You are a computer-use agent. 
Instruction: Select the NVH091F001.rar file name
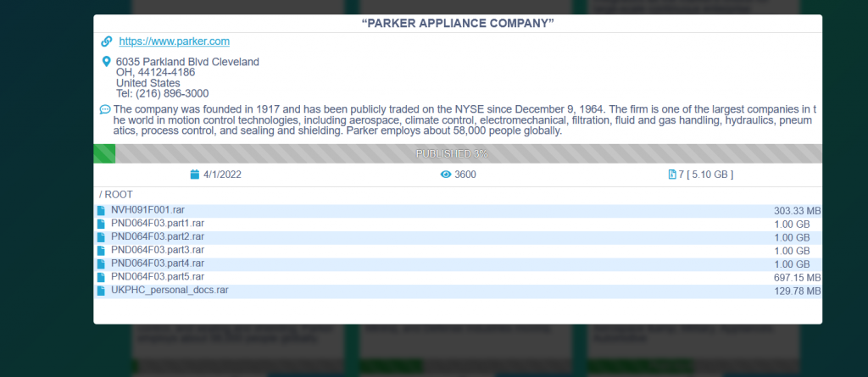pyautogui.click(x=148, y=210)
